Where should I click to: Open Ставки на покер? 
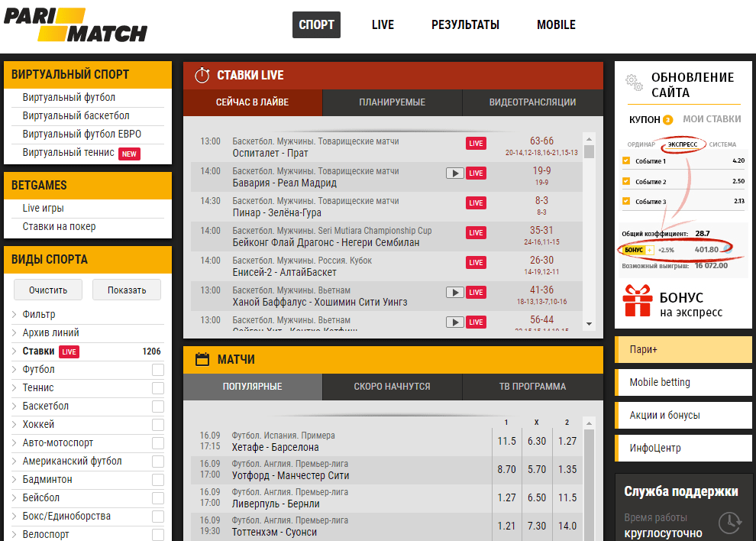click(x=59, y=226)
